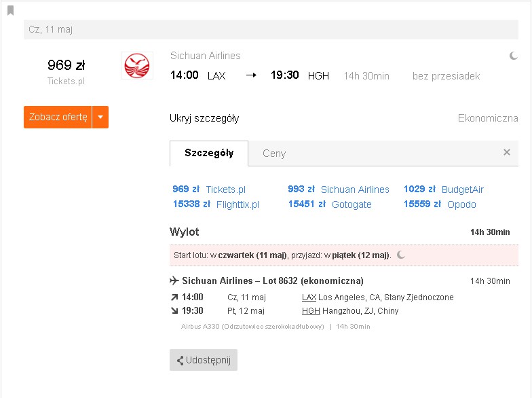Click the moon icon in the pink arrival notice
Image resolution: width=532 pixels, height=398 pixels.
(400, 255)
